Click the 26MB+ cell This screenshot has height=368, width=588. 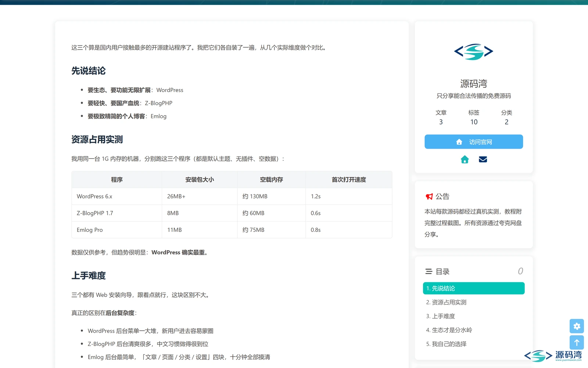tap(200, 197)
